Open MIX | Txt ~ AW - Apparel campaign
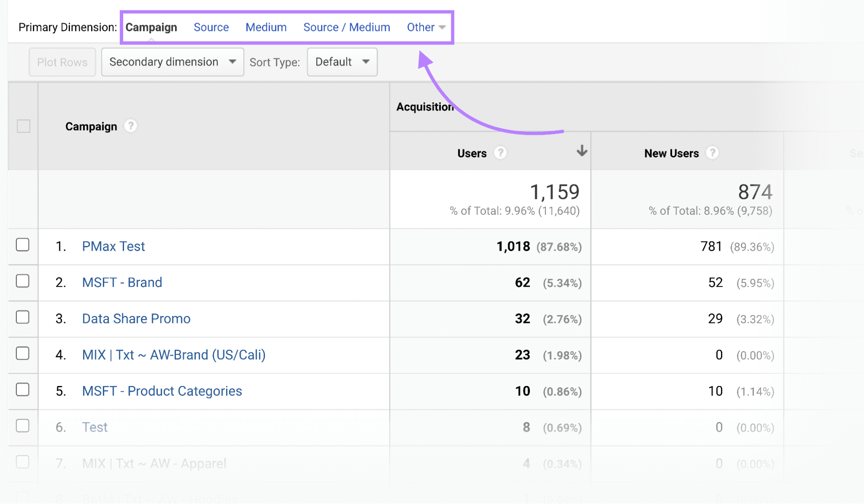The width and height of the screenshot is (864, 504). (x=154, y=464)
